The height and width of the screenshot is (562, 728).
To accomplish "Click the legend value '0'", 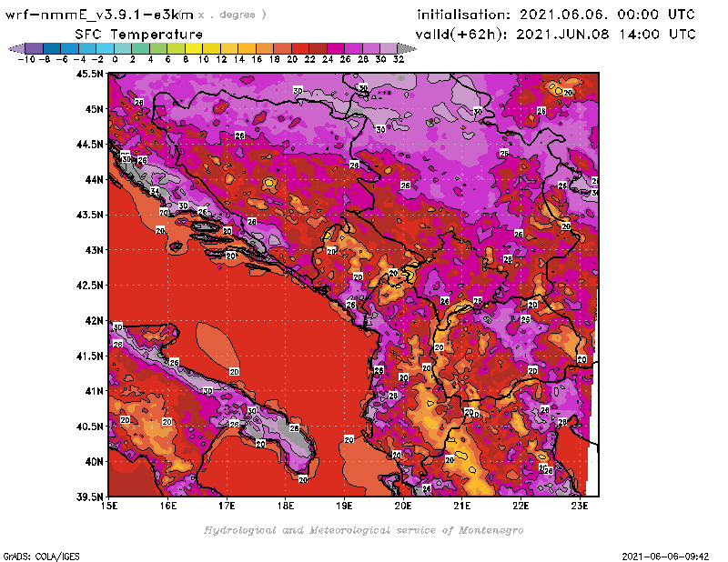I will pos(115,59).
